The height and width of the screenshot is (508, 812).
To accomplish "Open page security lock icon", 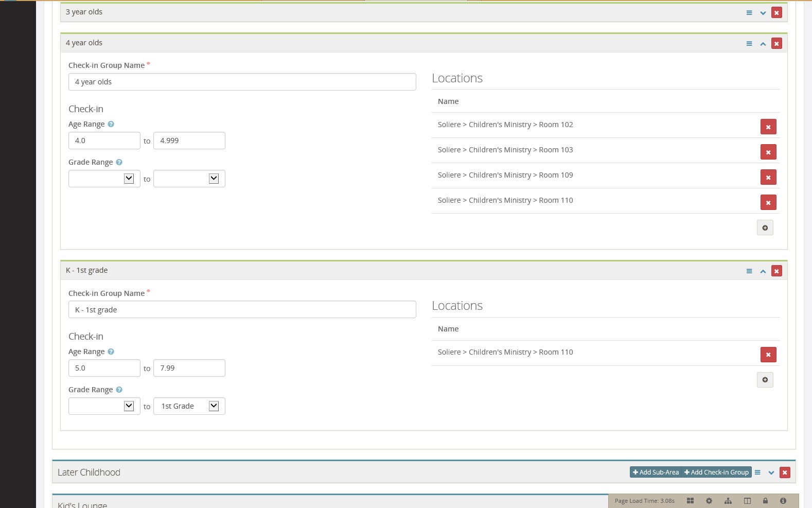I will pyautogui.click(x=765, y=501).
